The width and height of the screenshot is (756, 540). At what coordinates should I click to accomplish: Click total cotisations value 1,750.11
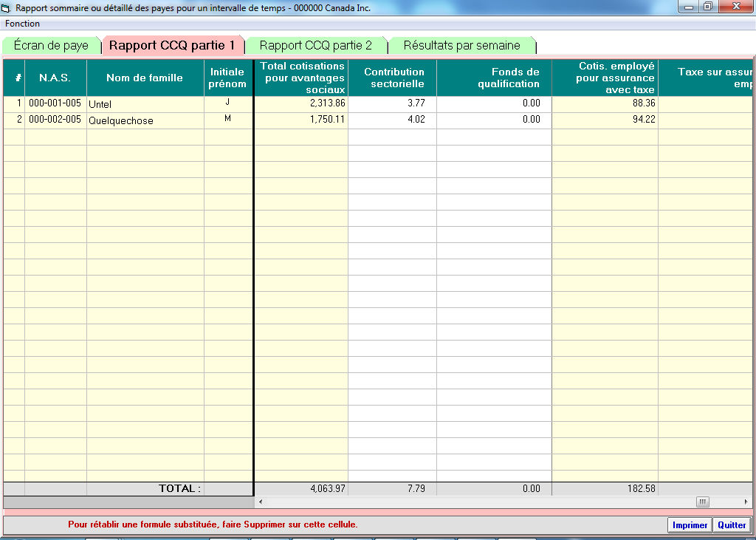coord(300,120)
